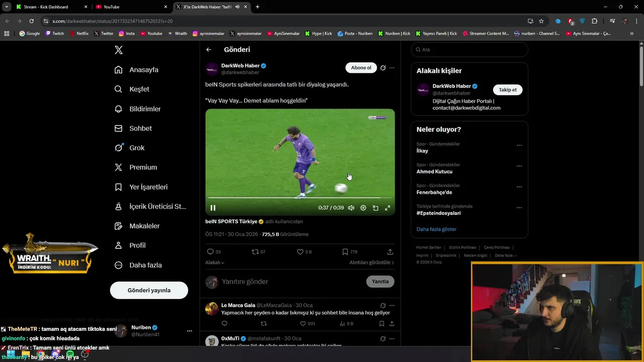Open more options for Fenerbahçe'de trend
The width and height of the screenshot is (644, 362).
point(519,187)
